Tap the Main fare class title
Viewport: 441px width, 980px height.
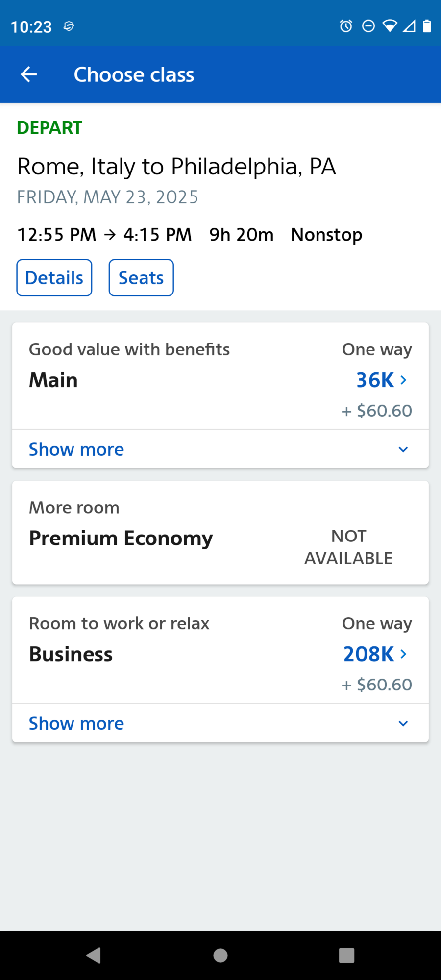click(53, 380)
